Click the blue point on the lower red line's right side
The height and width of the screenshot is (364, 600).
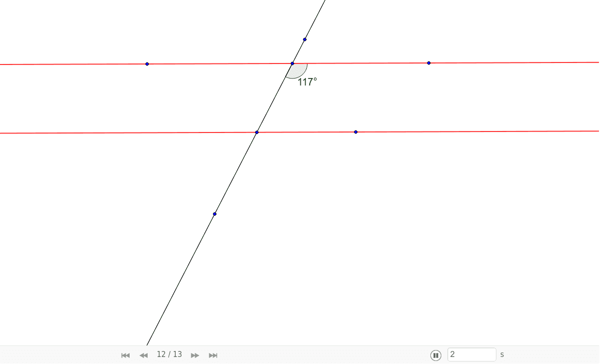coord(356,131)
